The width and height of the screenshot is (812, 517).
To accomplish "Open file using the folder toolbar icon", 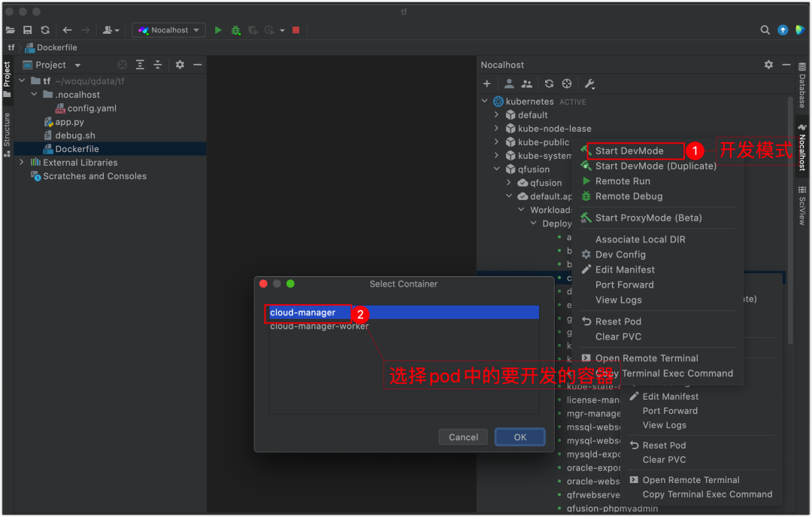I will 11,30.
